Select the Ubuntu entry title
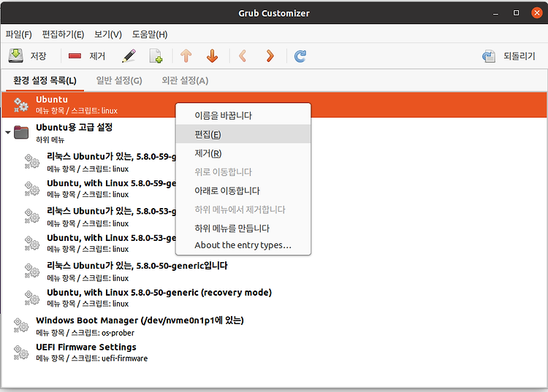548x392 pixels. (x=52, y=99)
